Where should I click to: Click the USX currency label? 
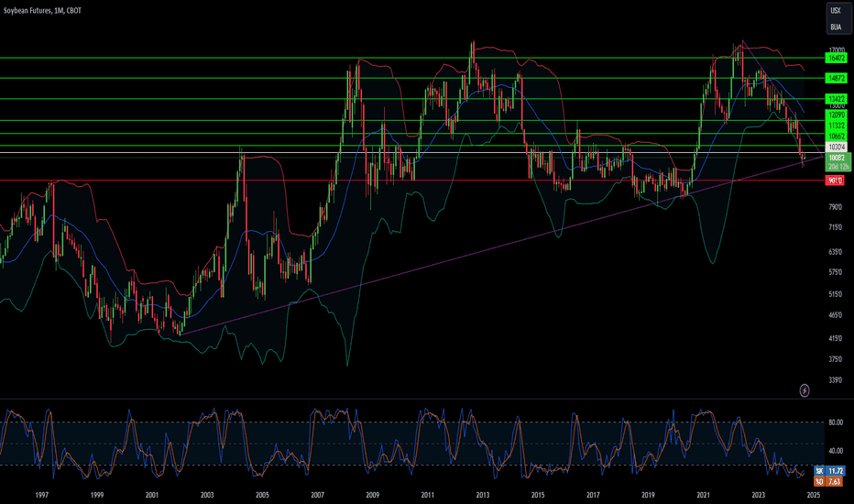click(836, 10)
